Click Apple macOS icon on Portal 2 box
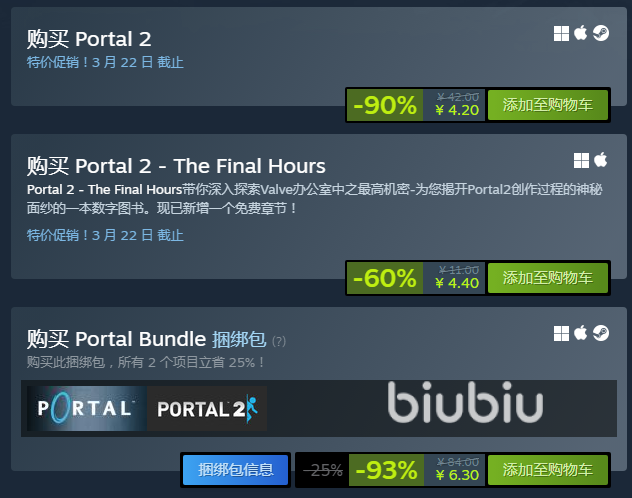This screenshot has height=498, width=632. (580, 33)
